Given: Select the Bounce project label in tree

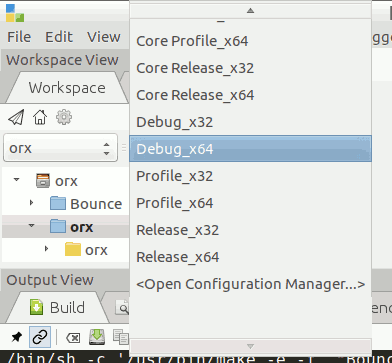Looking at the screenshot, I should point(96,204).
